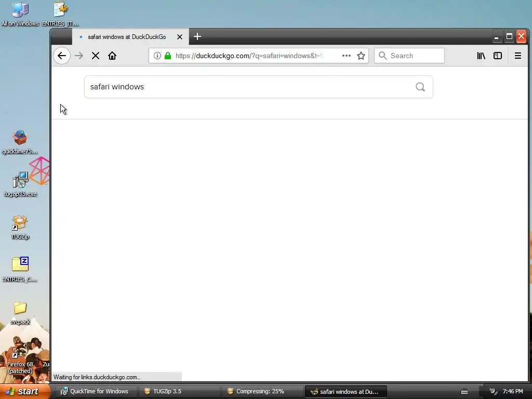Switch to QuickTime for Windows taskbar item
Image resolution: width=532 pixels, height=399 pixels.
coord(96,391)
